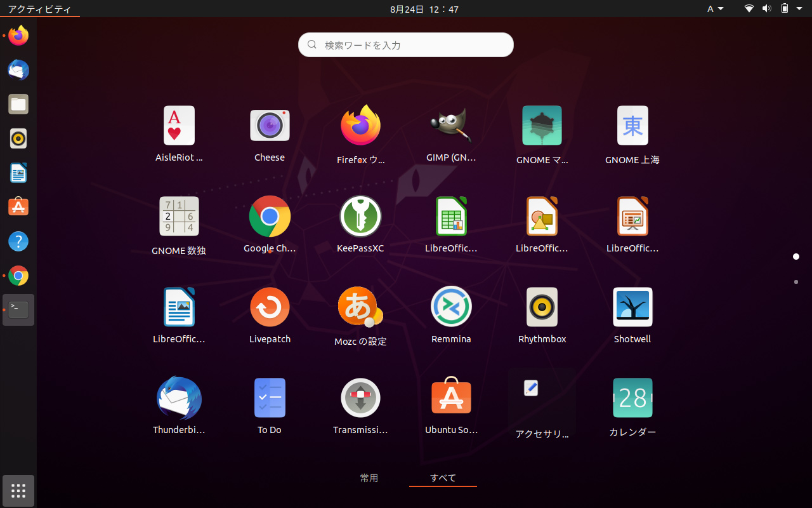Open the clock 8月24日 12:47 menu
The width and height of the screenshot is (812, 508).
point(424,9)
